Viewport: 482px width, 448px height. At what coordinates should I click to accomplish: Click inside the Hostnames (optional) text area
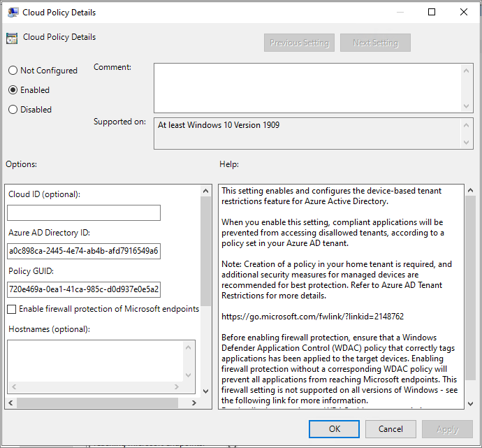coord(95,361)
